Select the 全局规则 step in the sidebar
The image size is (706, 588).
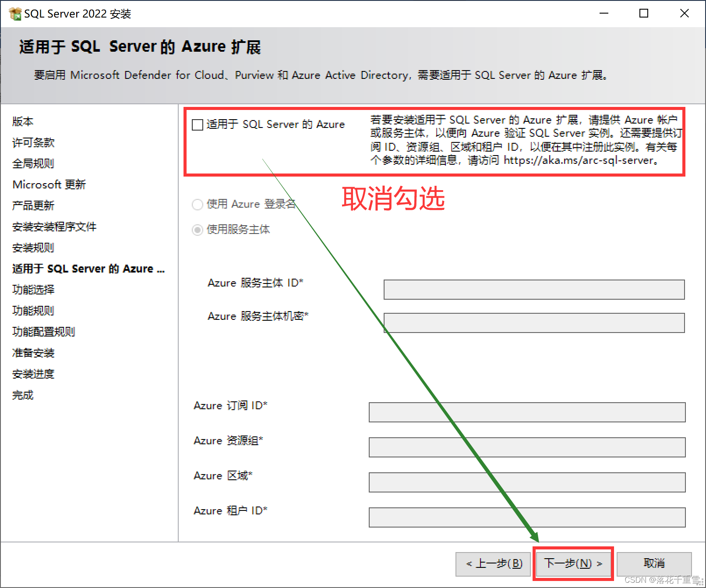tap(33, 163)
